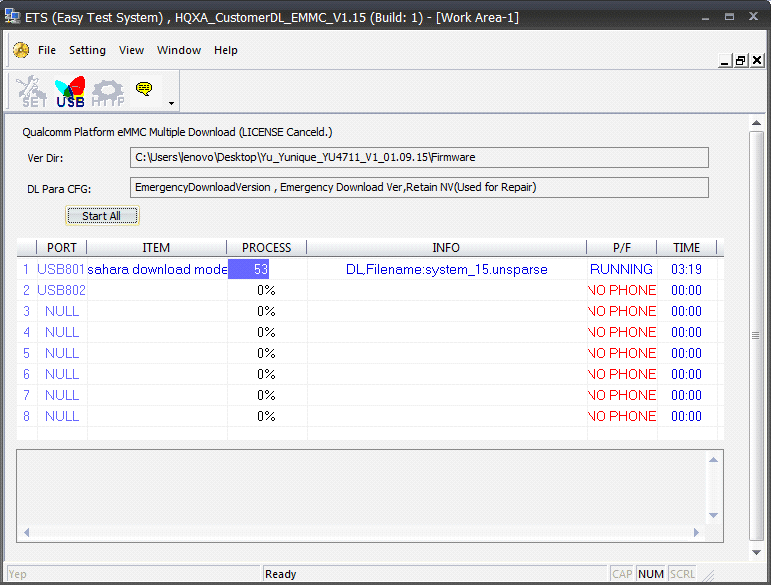Image resolution: width=771 pixels, height=585 pixels.
Task: Expand the toolbar options dropdown arrow
Action: coord(171,103)
